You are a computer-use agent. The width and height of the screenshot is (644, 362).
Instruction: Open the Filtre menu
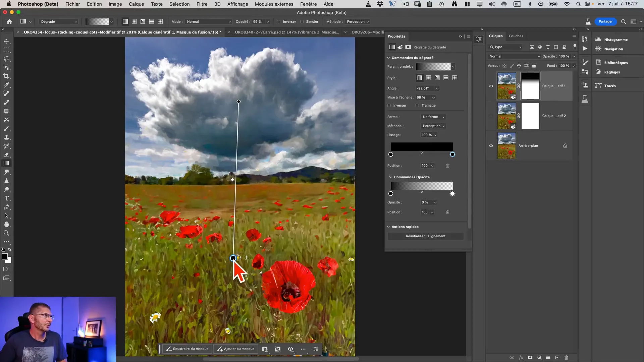[202, 4]
